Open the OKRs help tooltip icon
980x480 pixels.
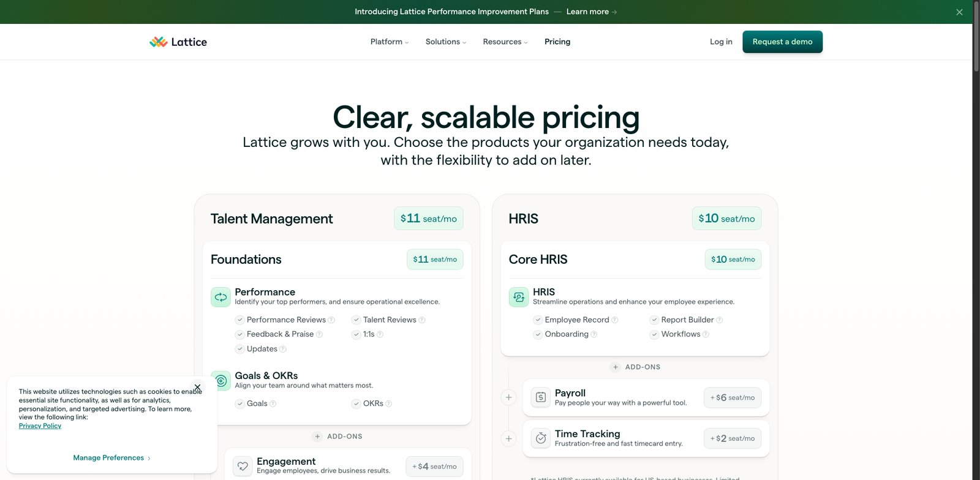coord(388,403)
